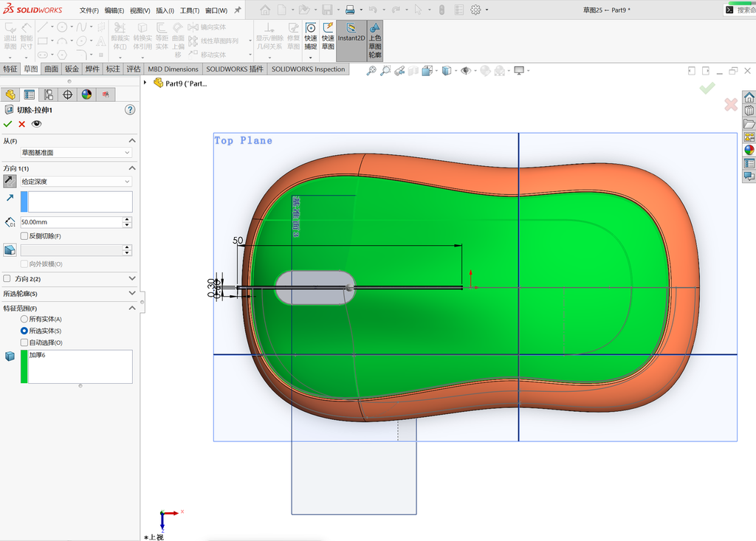Toggle detailed preview eye icon

click(x=36, y=124)
